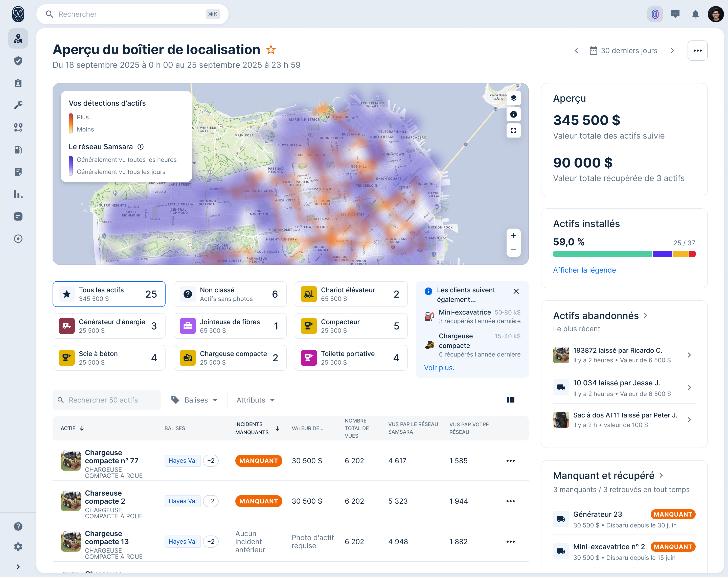Viewport: 728px width, 577px height.
Task: Click the Voir plus link in the suggestions panel
Action: (x=439, y=368)
